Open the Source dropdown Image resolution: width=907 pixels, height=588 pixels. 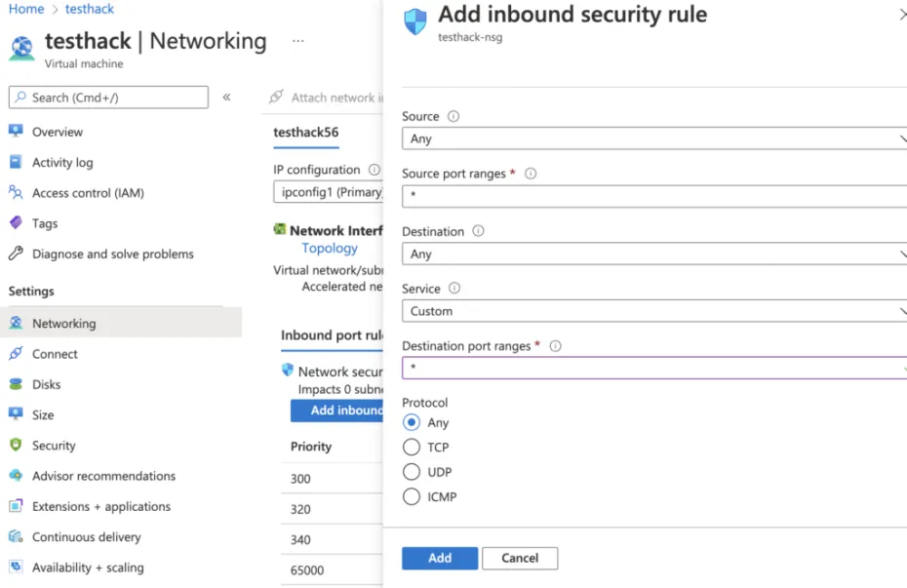click(654, 138)
